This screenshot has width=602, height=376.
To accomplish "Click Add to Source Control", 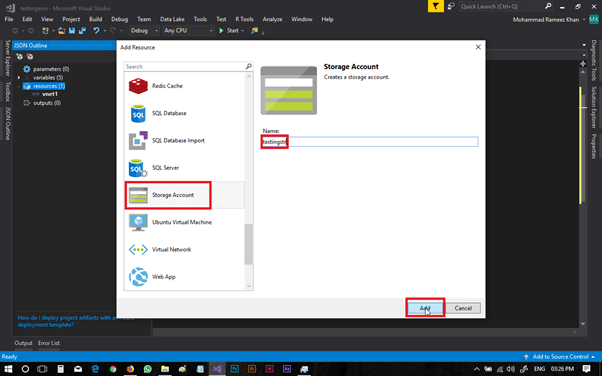I will [x=560, y=357].
